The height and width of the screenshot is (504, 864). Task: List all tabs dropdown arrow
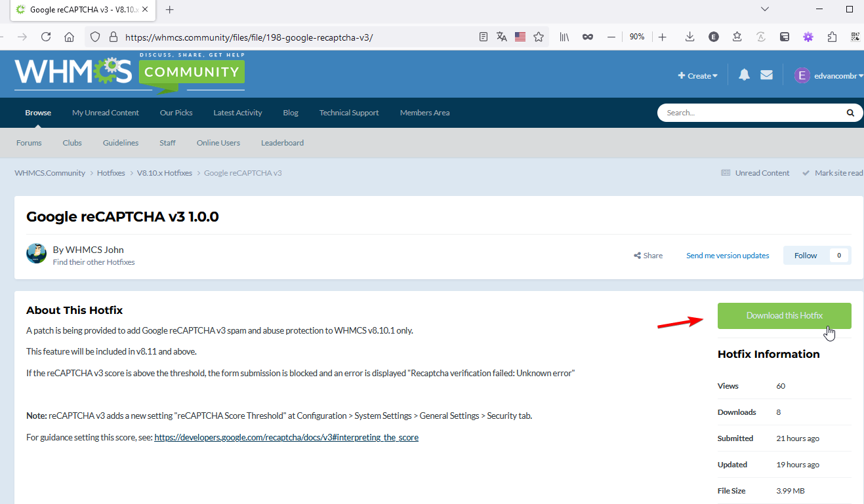pyautogui.click(x=764, y=9)
